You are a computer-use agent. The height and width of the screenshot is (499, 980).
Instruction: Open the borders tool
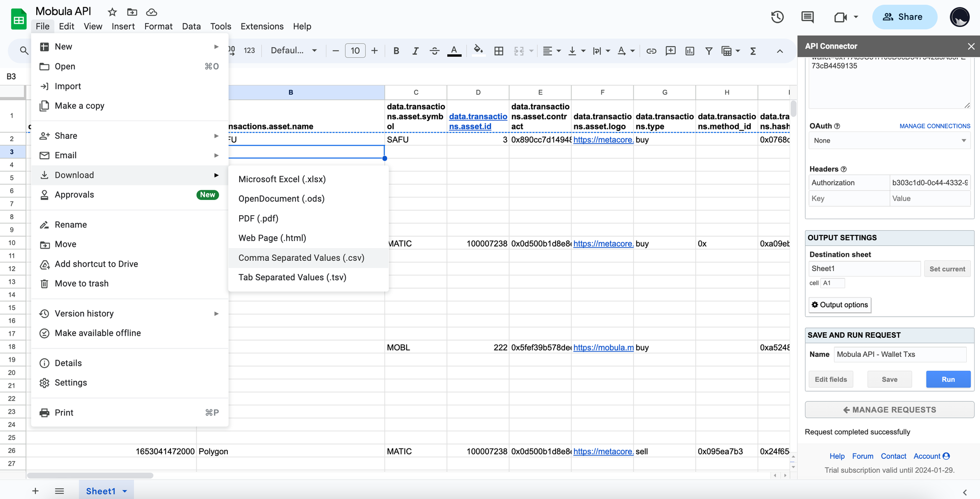click(499, 50)
